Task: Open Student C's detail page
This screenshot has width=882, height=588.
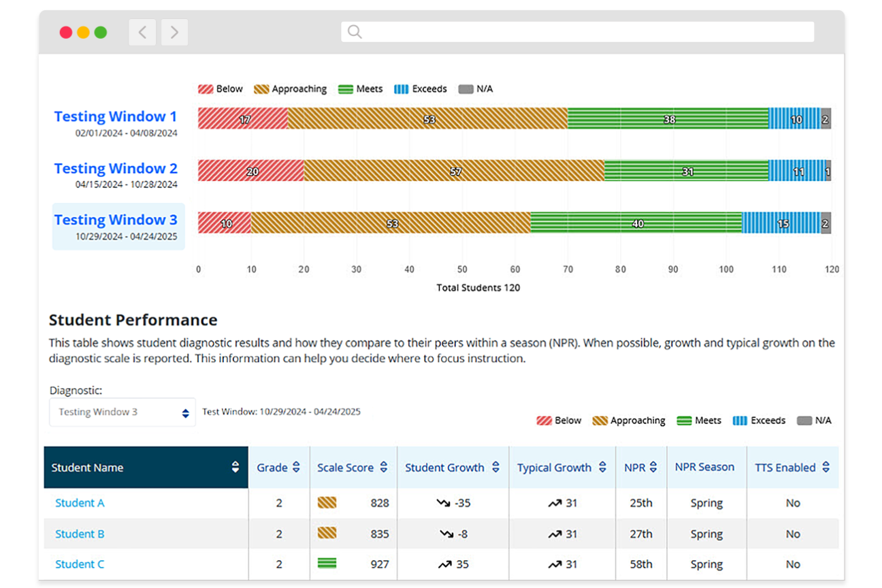Action: (x=80, y=564)
